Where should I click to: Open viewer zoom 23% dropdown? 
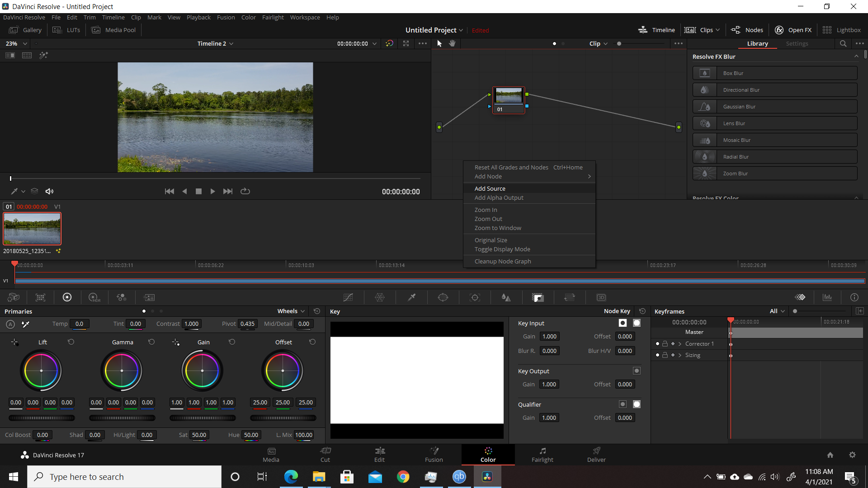click(17, 43)
